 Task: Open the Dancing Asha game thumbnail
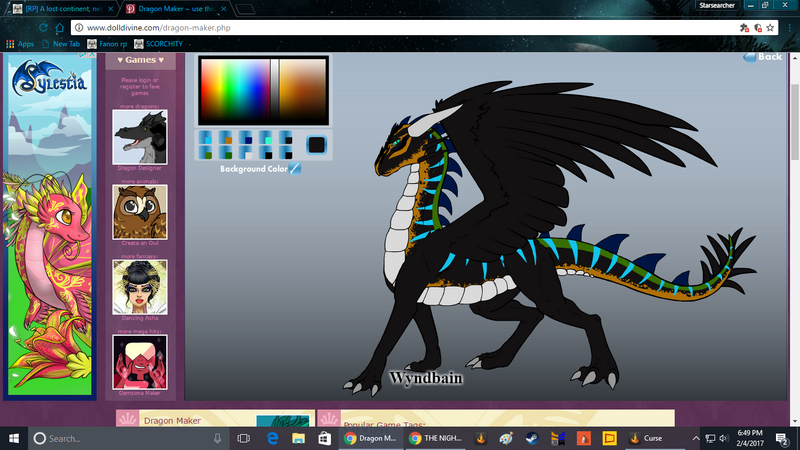point(140,286)
